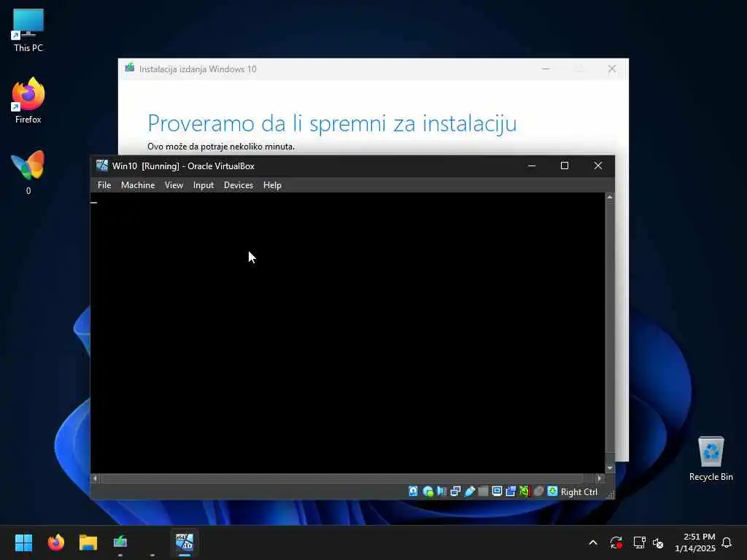
Task: Click the display status icon in VirtualBox
Action: pos(497,491)
